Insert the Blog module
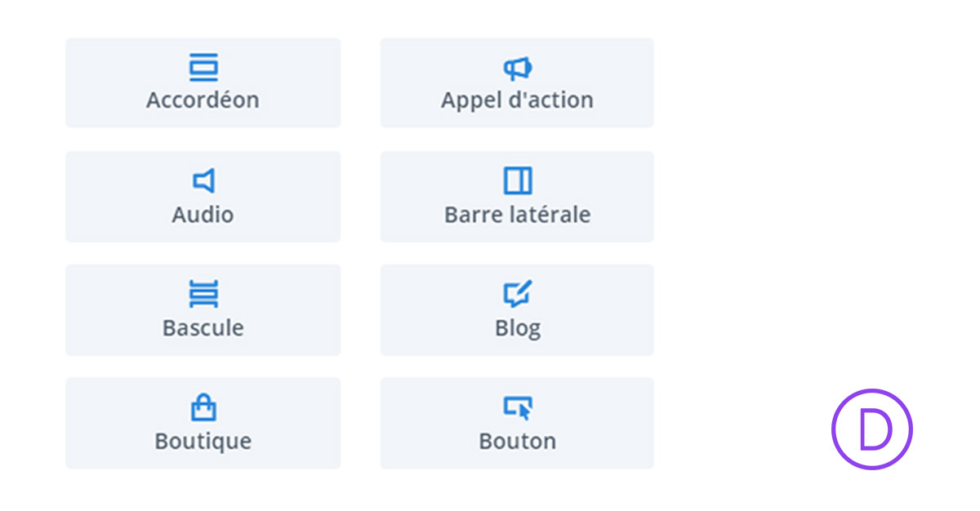The image size is (980, 511). click(x=517, y=309)
